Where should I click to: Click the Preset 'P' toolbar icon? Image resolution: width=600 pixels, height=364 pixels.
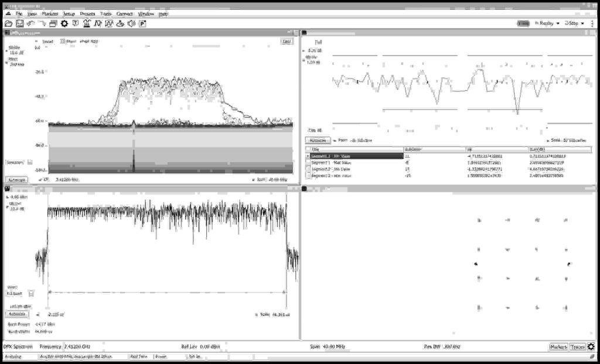coord(142,23)
